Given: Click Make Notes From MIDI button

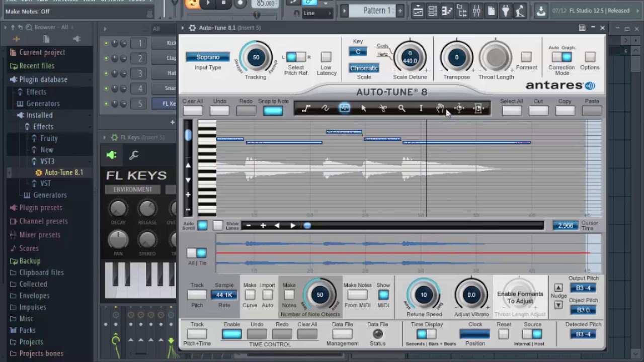Looking at the screenshot, I should click(357, 295).
